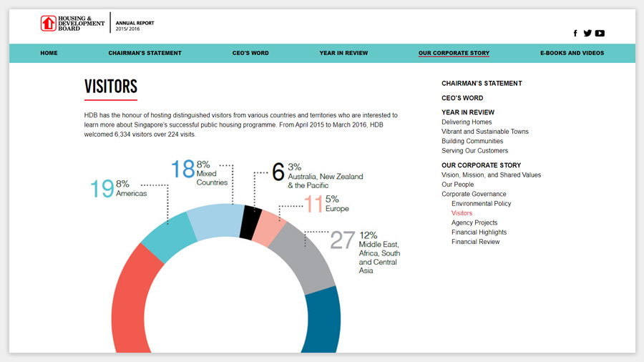Click the pink Europe chart segment
This screenshot has height=362, width=644.
[x=268, y=229]
